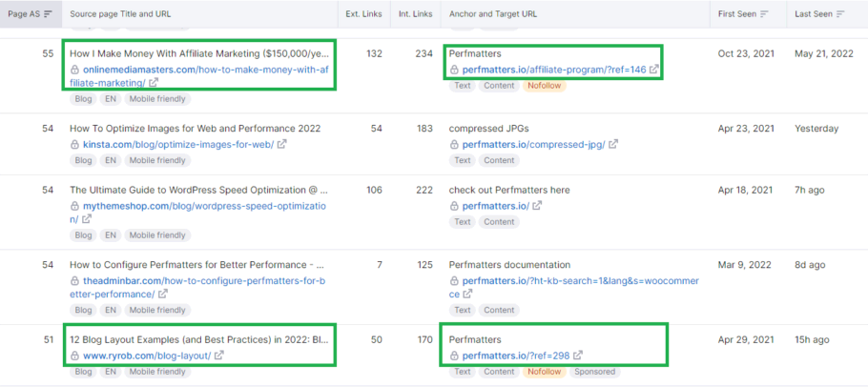Click lock icon beside onlinemediamasters.com URL
This screenshot has height=387, width=868.
(x=74, y=70)
